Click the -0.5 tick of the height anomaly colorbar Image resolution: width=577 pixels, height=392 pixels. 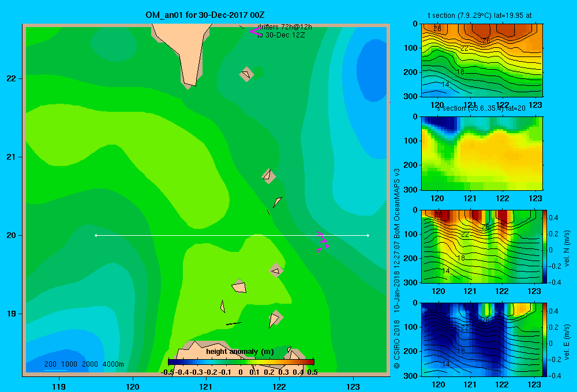(x=167, y=372)
